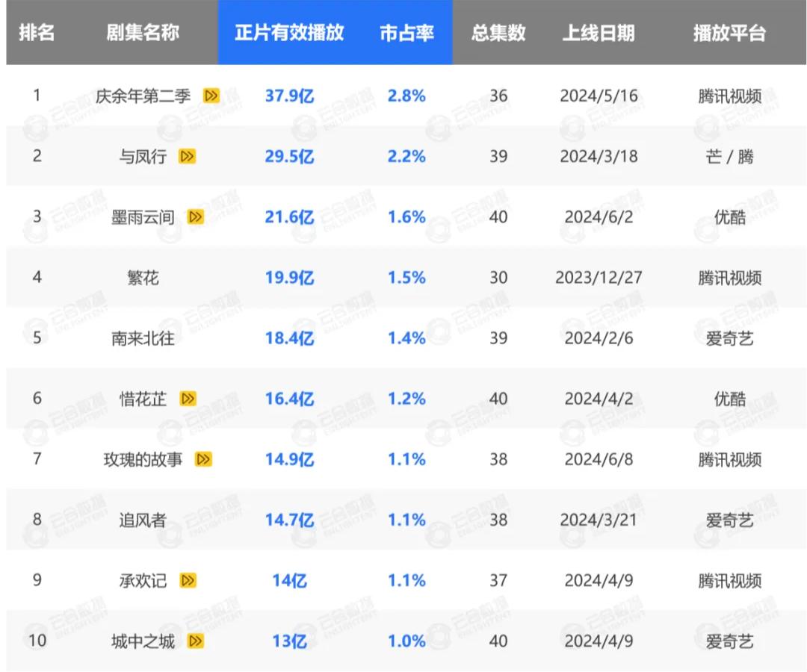The height and width of the screenshot is (672, 807).
Task: Click the 2.8% market share value
Action: tap(406, 96)
